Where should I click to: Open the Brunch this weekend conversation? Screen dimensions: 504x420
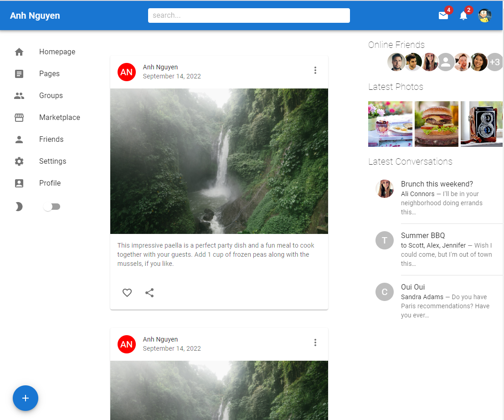point(437,184)
